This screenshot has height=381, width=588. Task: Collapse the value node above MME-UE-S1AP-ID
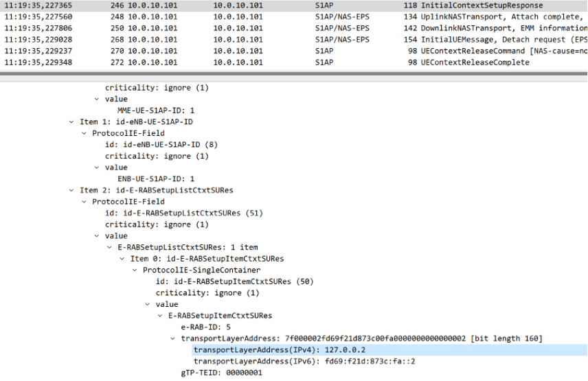coord(97,100)
